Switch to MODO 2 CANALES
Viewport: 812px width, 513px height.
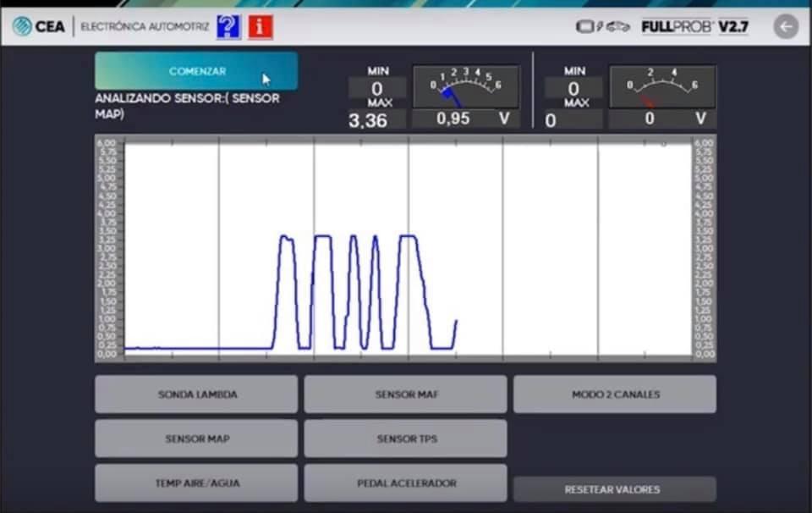click(x=615, y=394)
